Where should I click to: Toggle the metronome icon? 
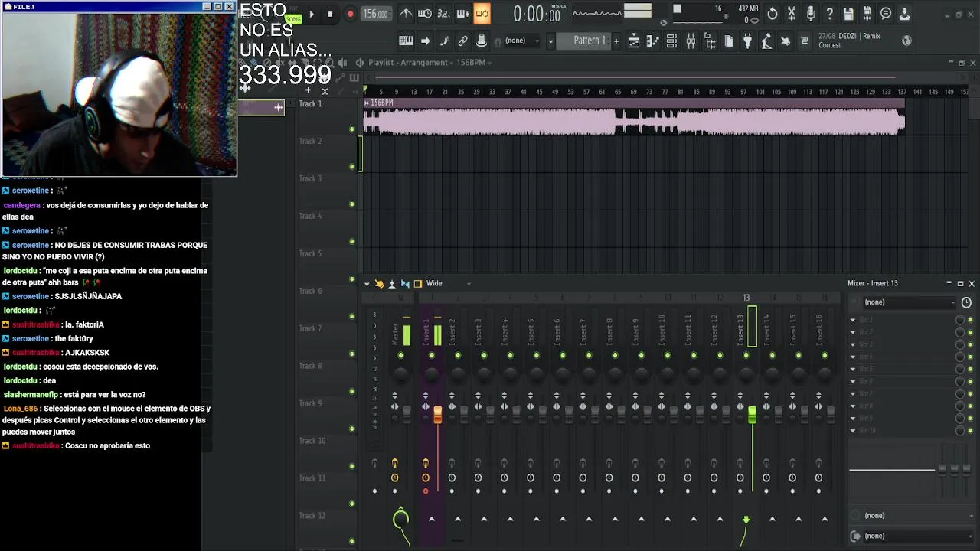click(x=406, y=14)
